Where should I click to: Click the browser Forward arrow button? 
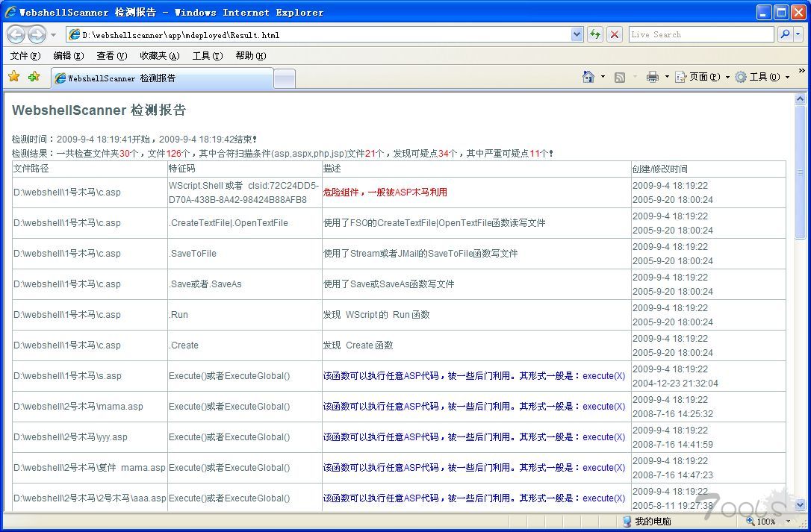(x=37, y=34)
